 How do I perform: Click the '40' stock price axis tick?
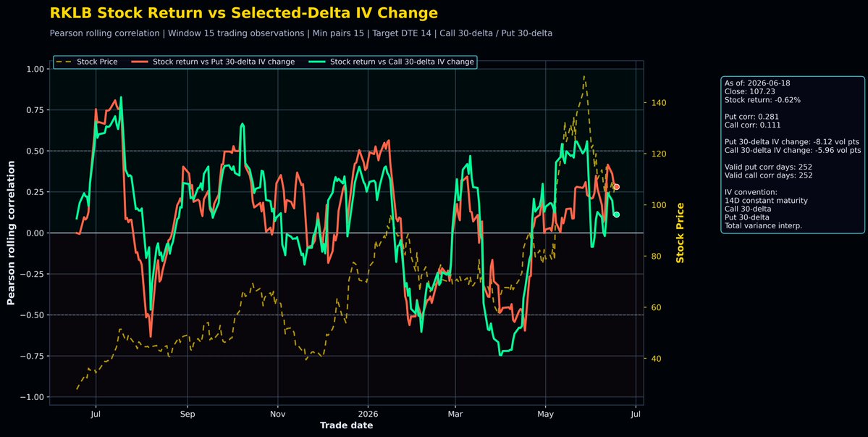point(657,358)
